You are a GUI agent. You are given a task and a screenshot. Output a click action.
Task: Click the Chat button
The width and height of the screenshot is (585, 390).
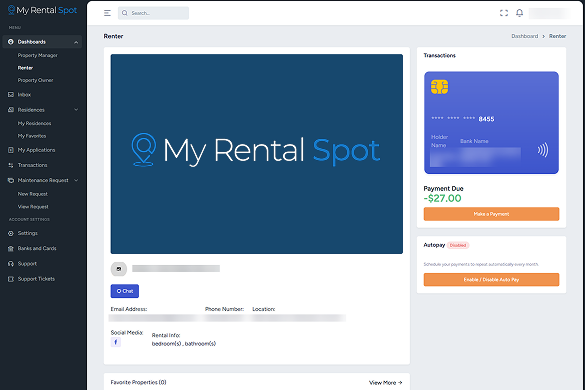[125, 291]
